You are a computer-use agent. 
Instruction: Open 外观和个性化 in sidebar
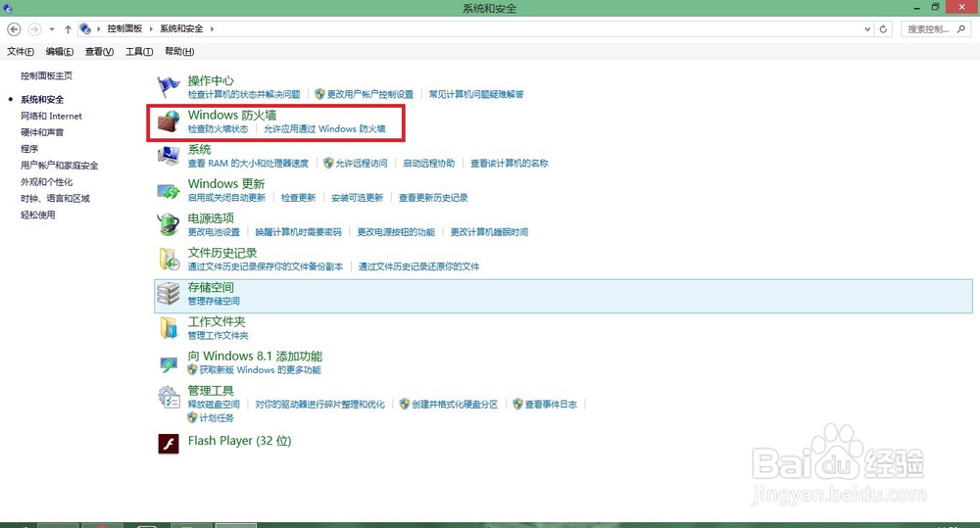click(x=47, y=182)
